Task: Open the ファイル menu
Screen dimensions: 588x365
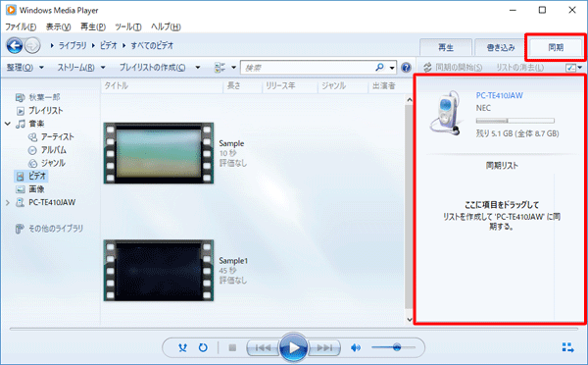Action: (21, 26)
